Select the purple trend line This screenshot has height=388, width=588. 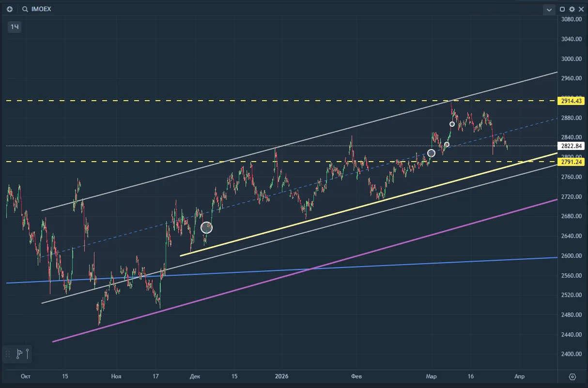pyautogui.click(x=305, y=270)
